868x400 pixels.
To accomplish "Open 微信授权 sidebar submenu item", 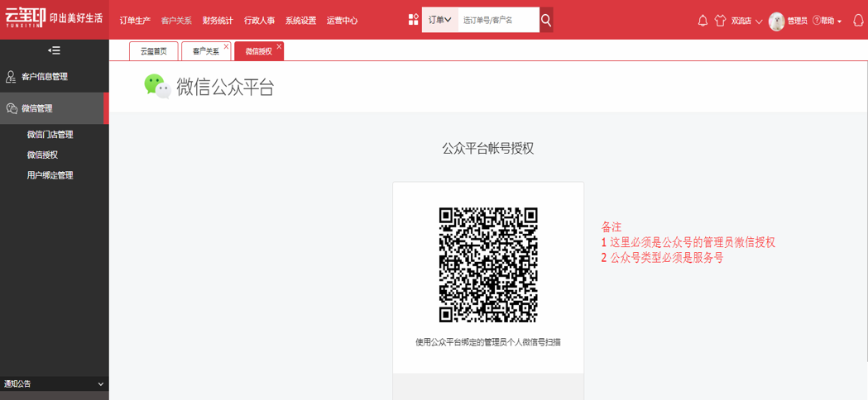I will point(43,155).
